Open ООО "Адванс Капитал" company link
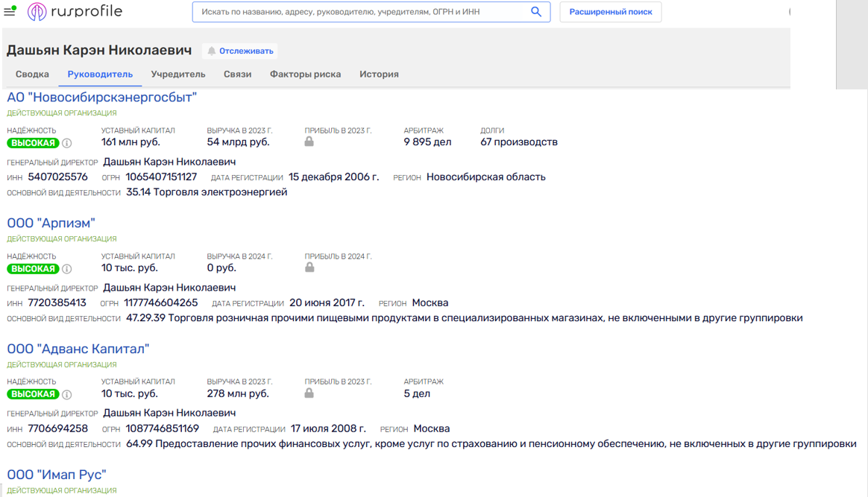This screenshot has height=497, width=868. [78, 349]
